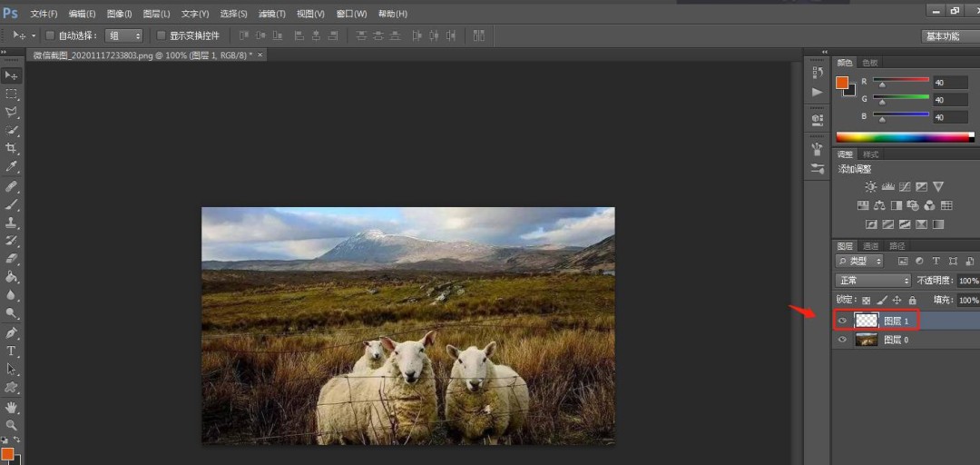Screen dimensions: 980x465
Task: Select the Eyedropper tool
Action: coord(12,167)
